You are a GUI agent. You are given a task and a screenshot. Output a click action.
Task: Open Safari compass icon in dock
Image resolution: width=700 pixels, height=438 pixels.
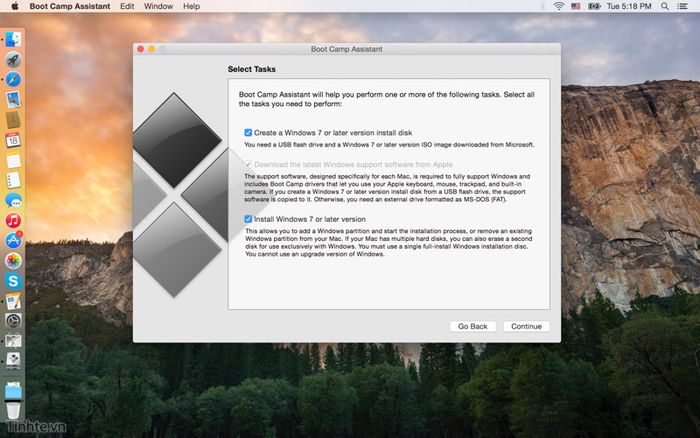pos(13,79)
